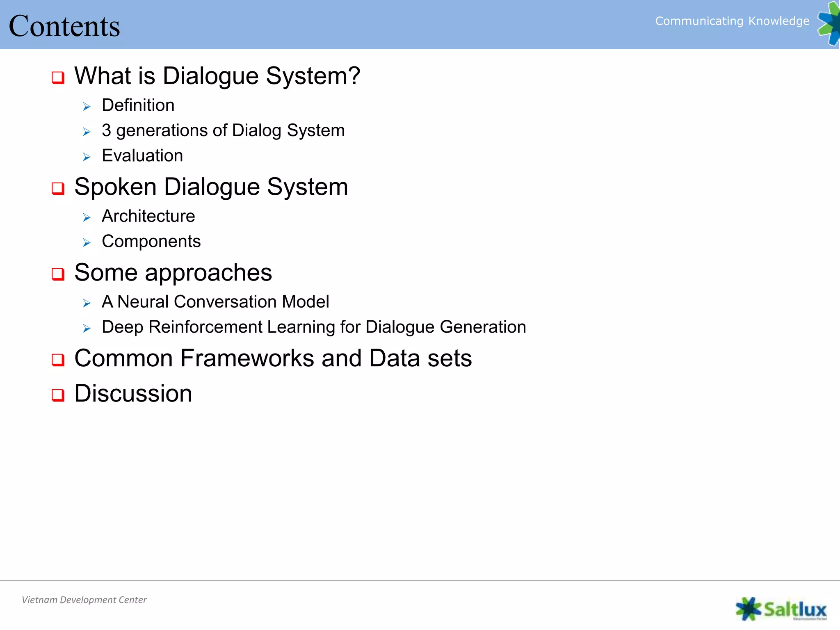Click blue arrow bullet next to Definition
This screenshot has height=630, width=840.
point(87,107)
